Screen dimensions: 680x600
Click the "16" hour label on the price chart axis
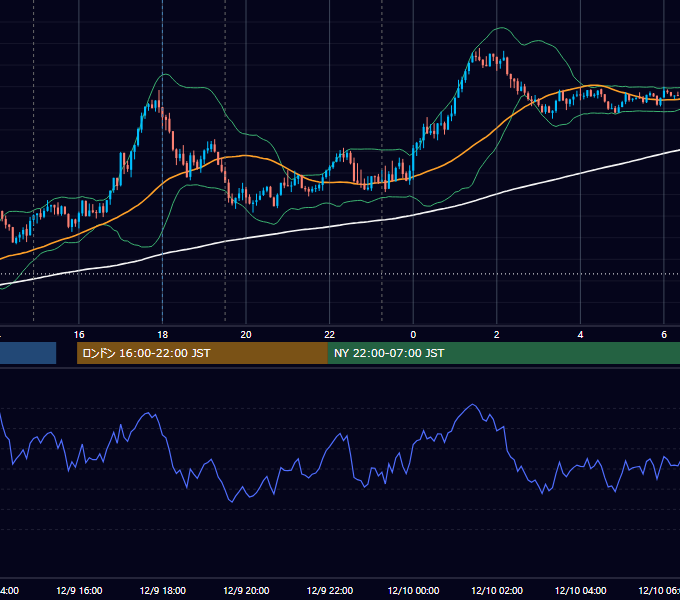pyautogui.click(x=79, y=335)
